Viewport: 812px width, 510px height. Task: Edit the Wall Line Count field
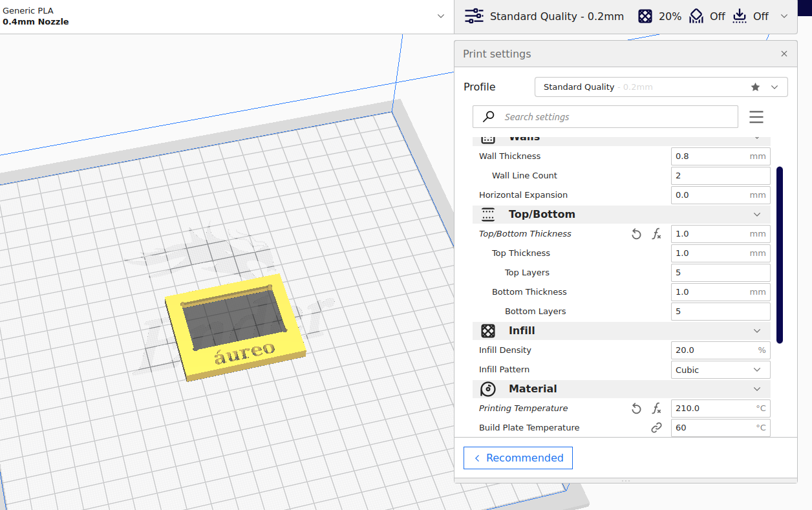[x=720, y=175]
